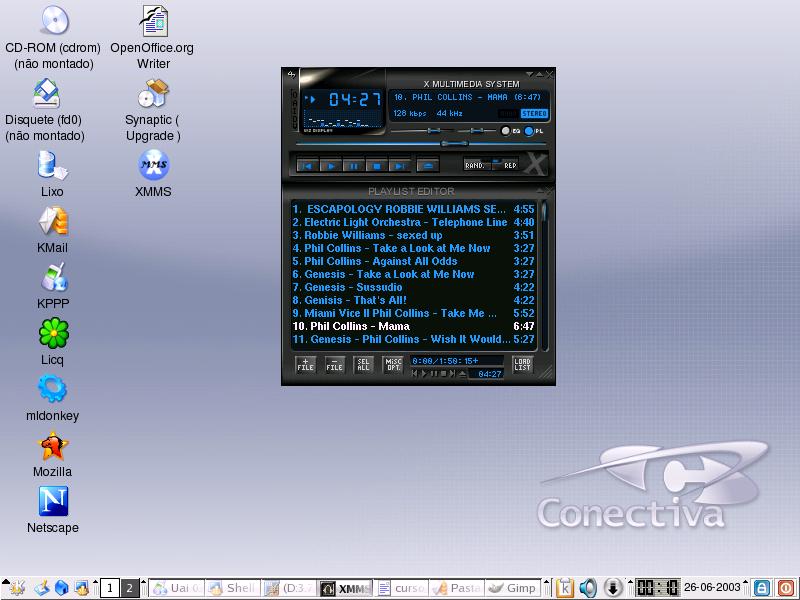
Task: Click the volume speaker icon in system tray
Action: point(589,588)
